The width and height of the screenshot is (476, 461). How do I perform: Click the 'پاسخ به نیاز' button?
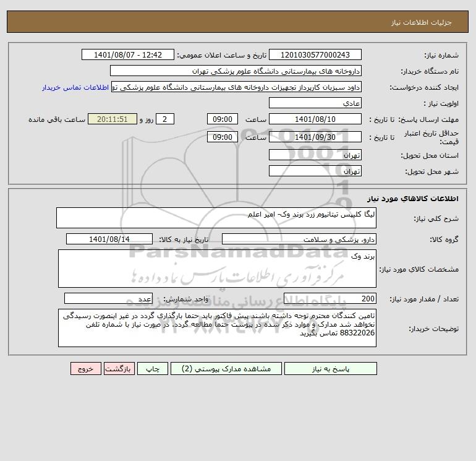(x=330, y=369)
